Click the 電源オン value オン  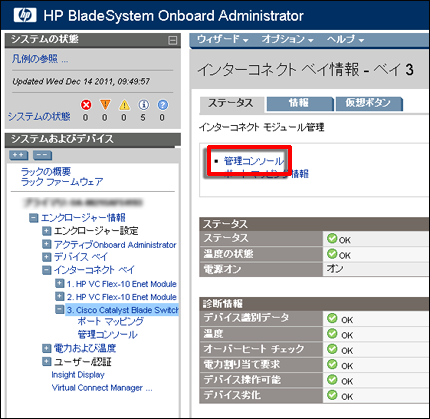click(335, 269)
